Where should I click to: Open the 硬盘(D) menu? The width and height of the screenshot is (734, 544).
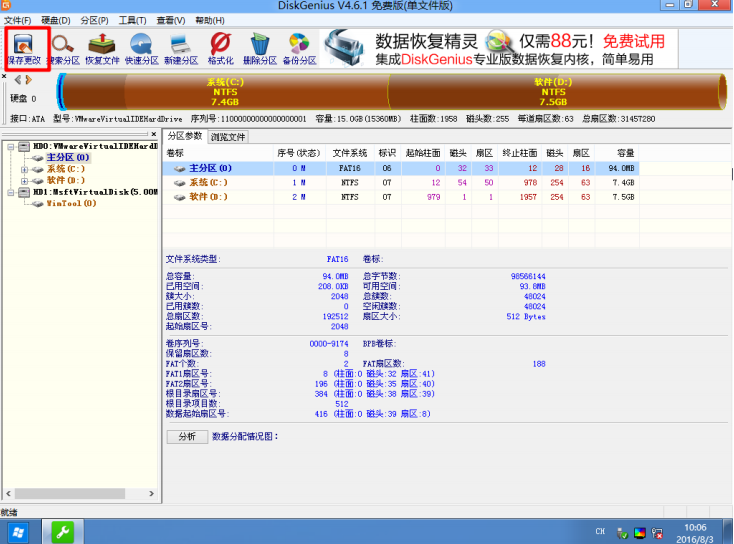(x=56, y=21)
